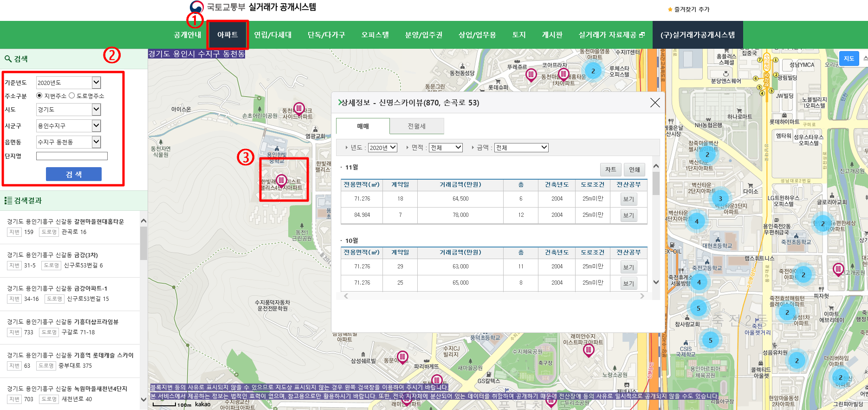This screenshot has height=410, width=868.
Task: Click detail table scrollbar up arrow
Action: (x=656, y=166)
